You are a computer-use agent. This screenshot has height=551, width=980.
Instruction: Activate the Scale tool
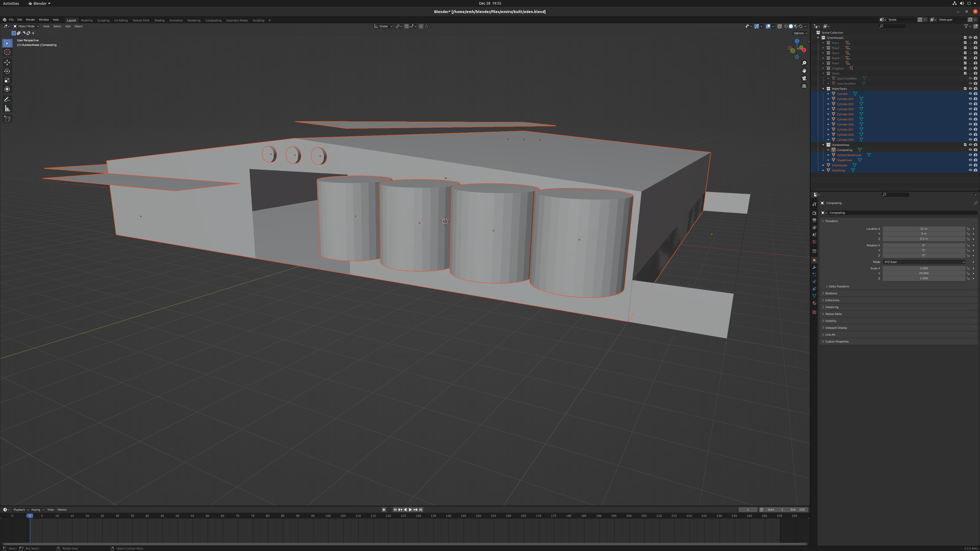pyautogui.click(x=7, y=80)
